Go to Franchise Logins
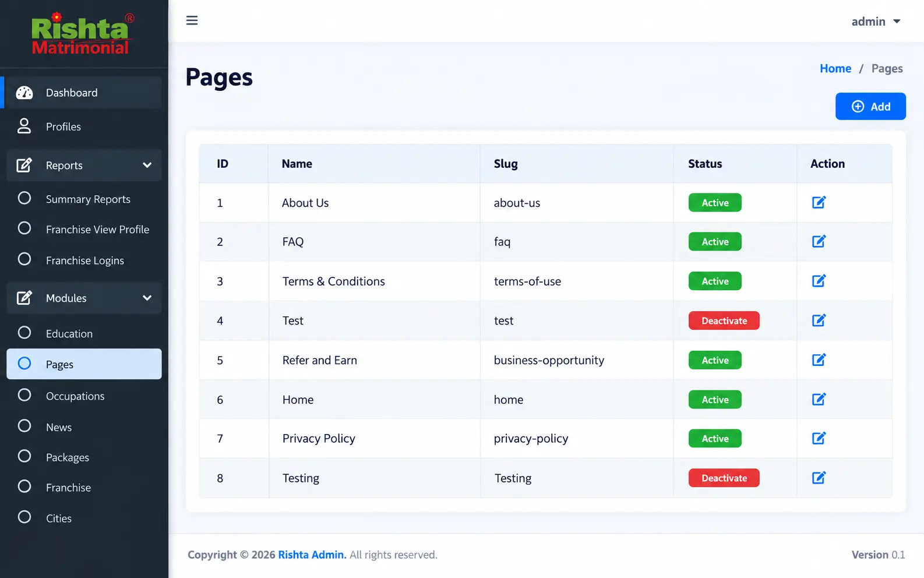 pos(84,260)
